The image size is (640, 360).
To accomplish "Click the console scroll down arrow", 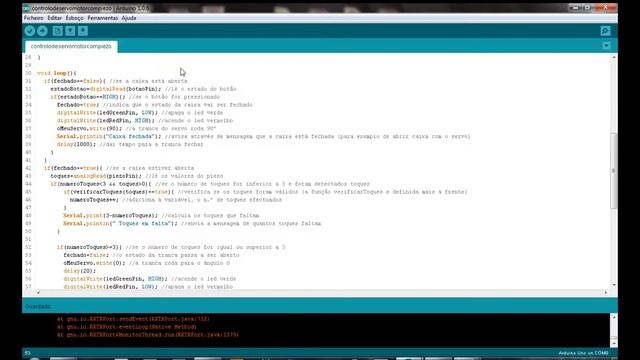I will click(613, 343).
